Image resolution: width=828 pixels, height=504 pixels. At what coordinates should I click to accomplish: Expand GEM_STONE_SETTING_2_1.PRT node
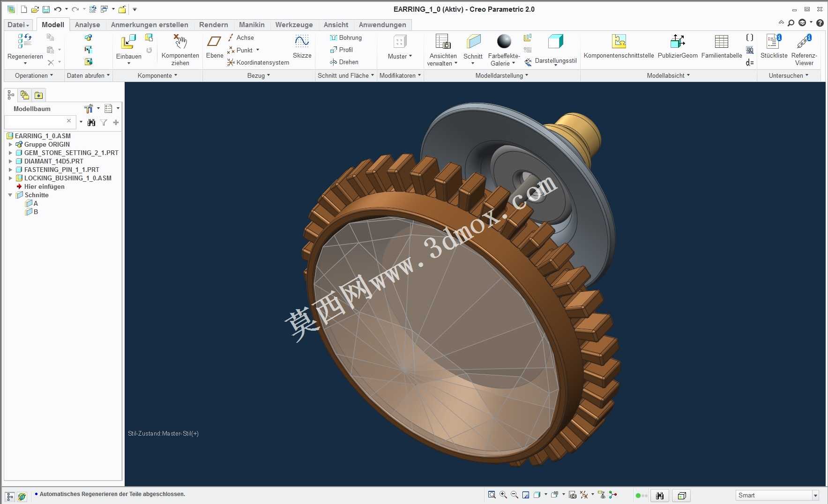(x=10, y=153)
